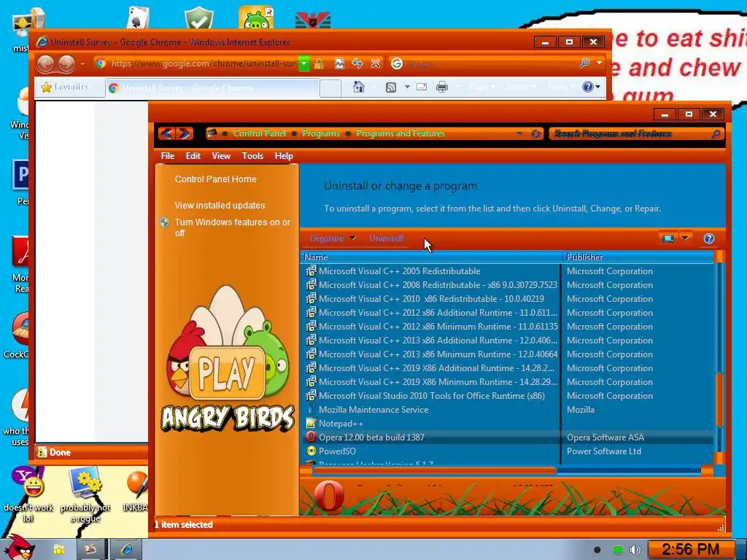Go back in Programs and Features window
This screenshot has height=560, width=747.
pos(167,133)
